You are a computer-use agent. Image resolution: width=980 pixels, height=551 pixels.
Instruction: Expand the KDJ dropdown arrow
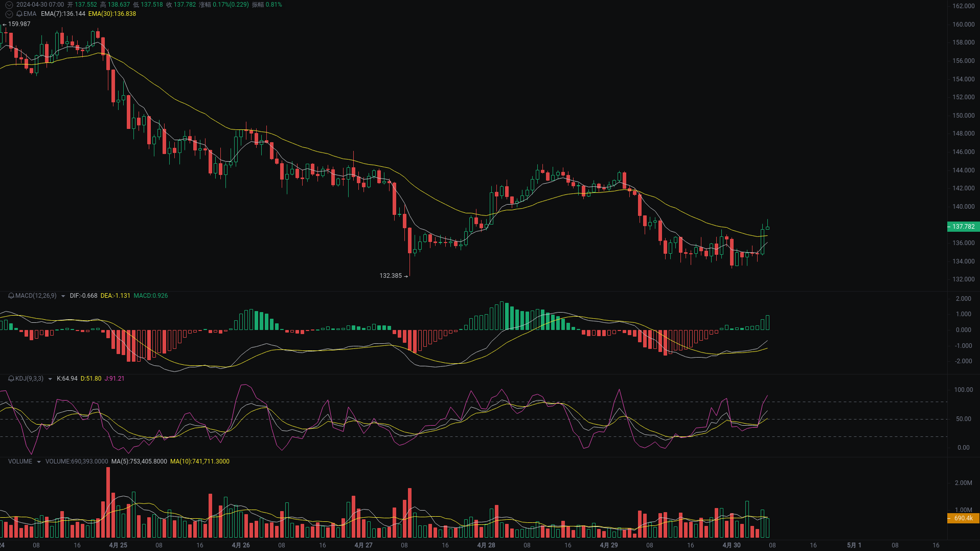pyautogui.click(x=50, y=379)
